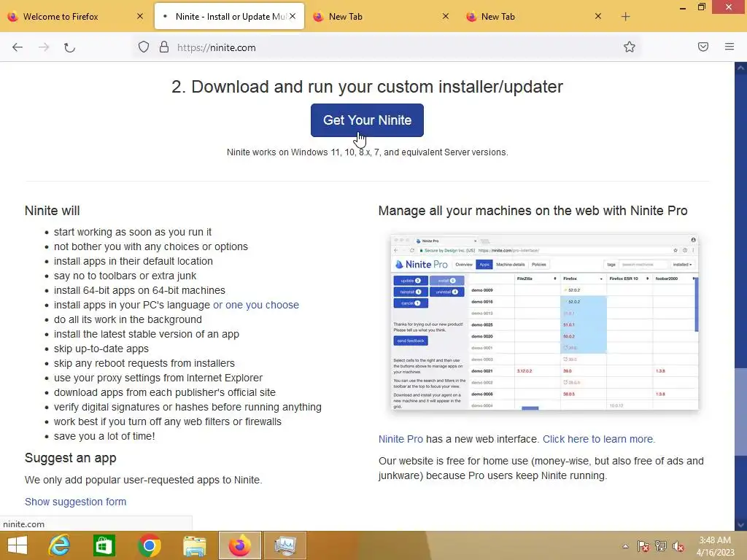Close the Ninite tab
This screenshot has height=560, width=747.
[293, 16]
